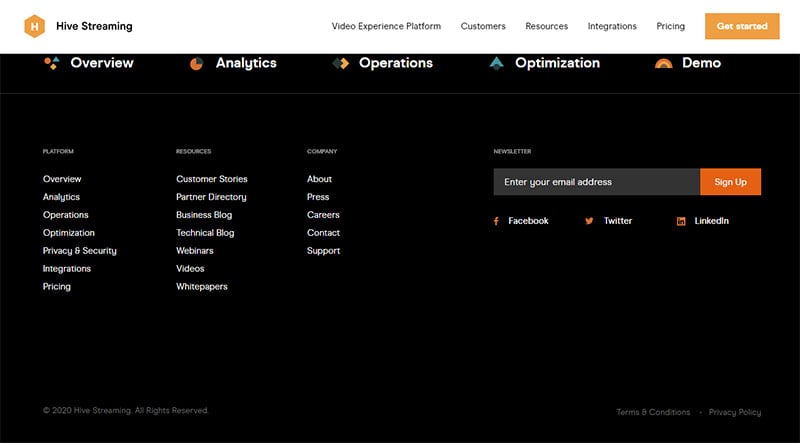Click the Get started button

point(742,26)
